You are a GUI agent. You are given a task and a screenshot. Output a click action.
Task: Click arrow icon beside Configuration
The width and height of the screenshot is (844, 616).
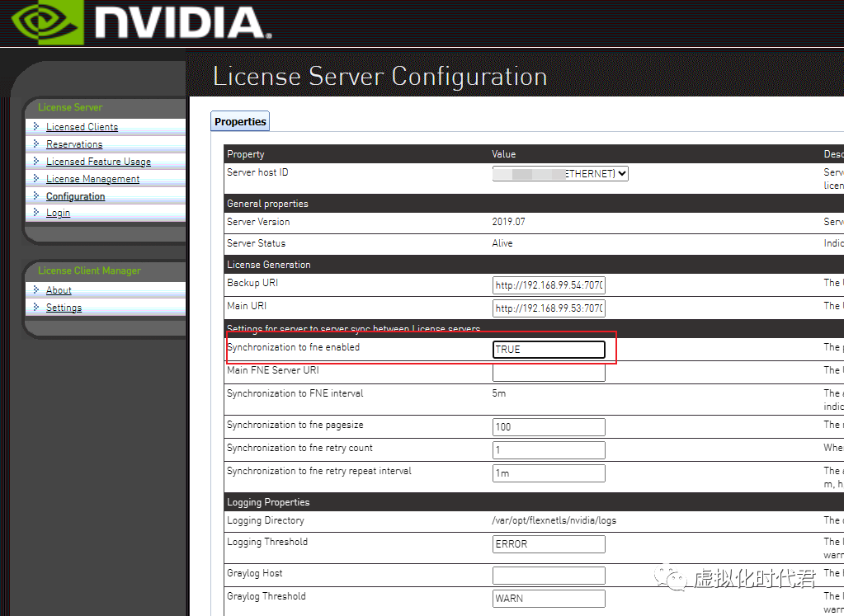(36, 195)
